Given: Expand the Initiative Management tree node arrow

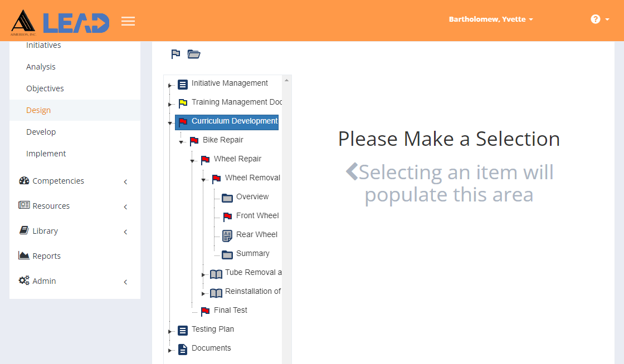Looking at the screenshot, I should (x=169, y=86).
